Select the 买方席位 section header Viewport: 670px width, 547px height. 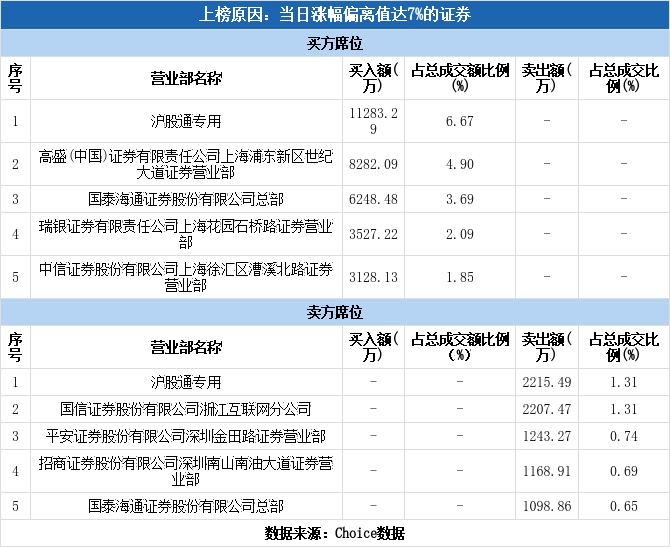(335, 43)
